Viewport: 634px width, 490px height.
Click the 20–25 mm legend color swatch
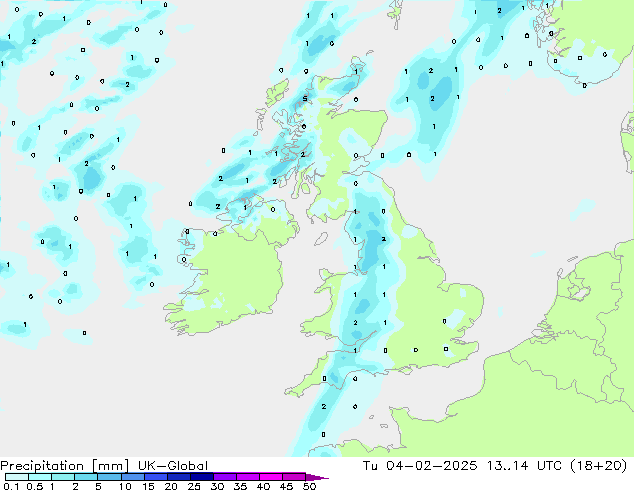pos(178,477)
